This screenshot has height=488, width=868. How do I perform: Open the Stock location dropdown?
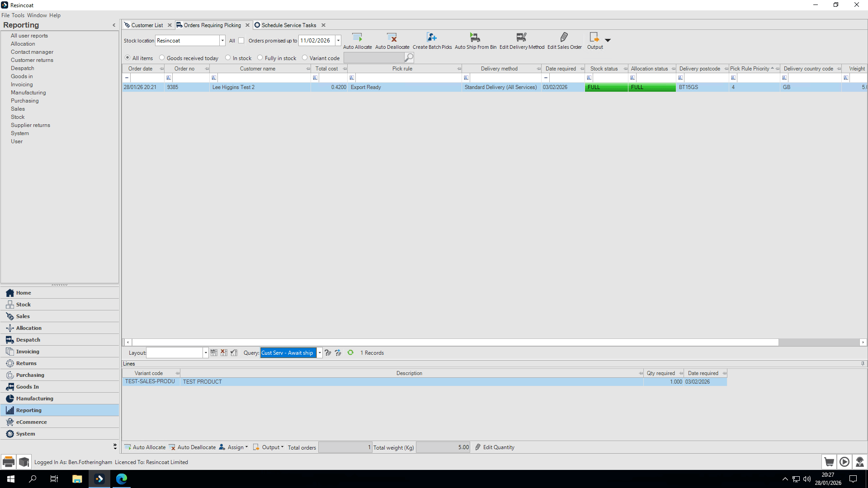[x=222, y=41]
